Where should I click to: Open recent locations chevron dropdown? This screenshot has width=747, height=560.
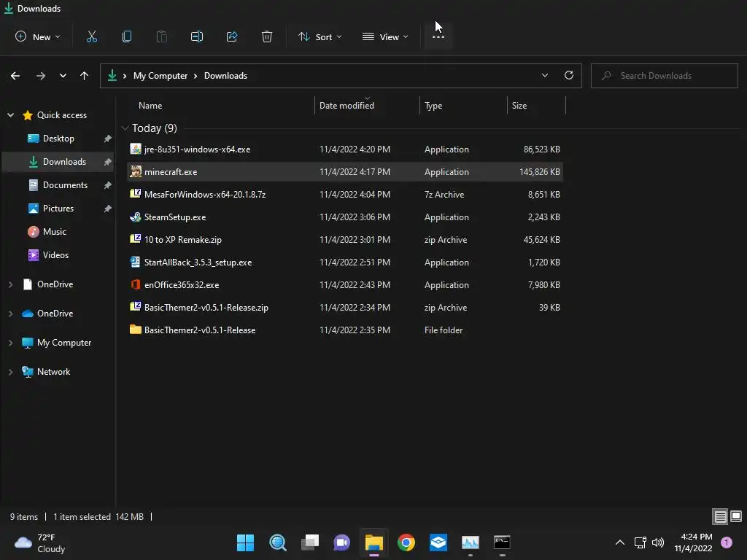tap(63, 76)
